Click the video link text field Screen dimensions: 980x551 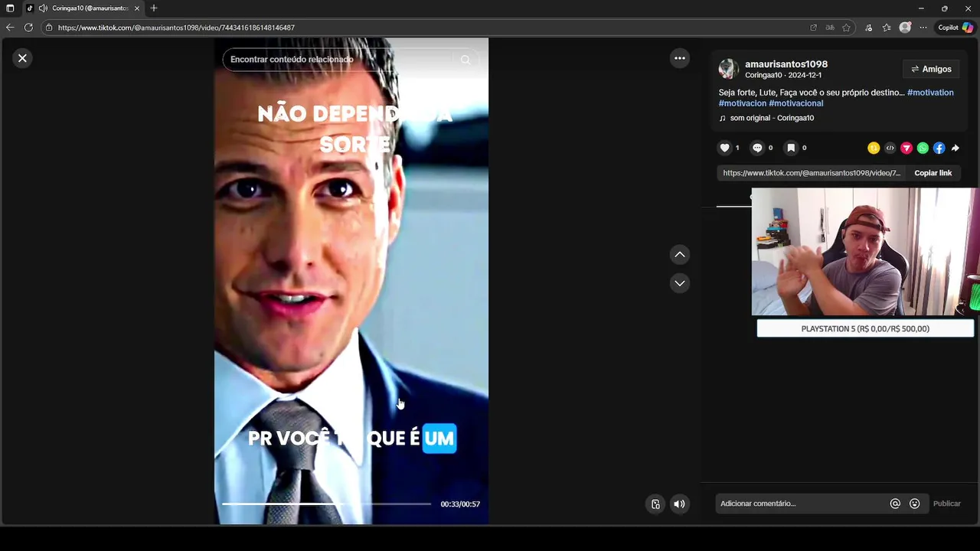tap(812, 173)
